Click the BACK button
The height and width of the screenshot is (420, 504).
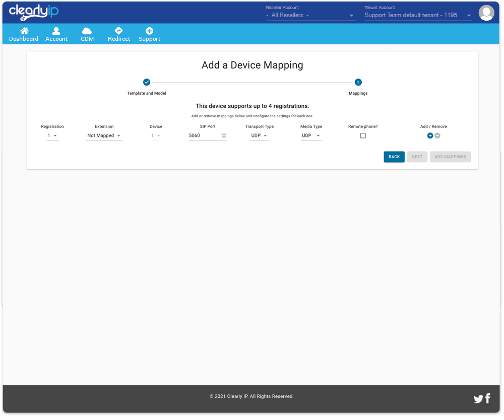(x=394, y=157)
